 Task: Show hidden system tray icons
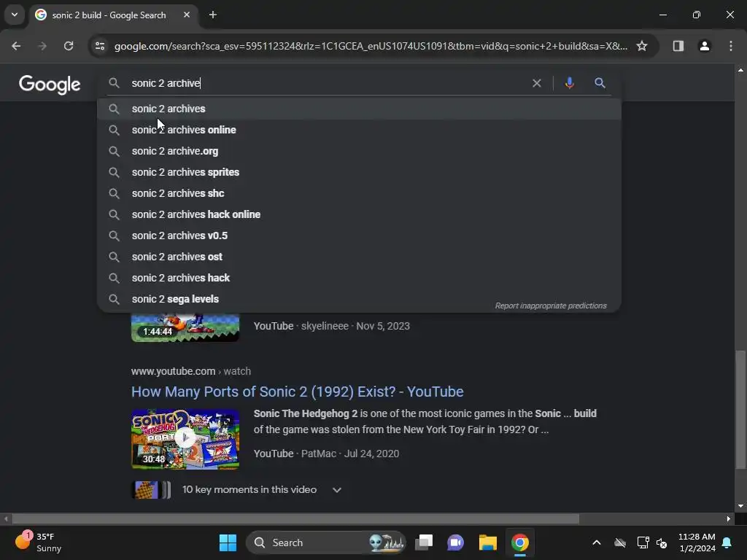click(597, 542)
